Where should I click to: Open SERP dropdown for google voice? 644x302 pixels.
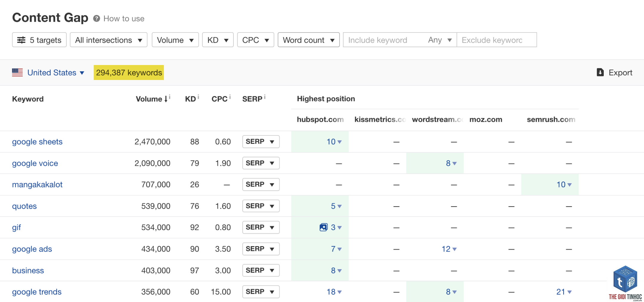coord(261,163)
